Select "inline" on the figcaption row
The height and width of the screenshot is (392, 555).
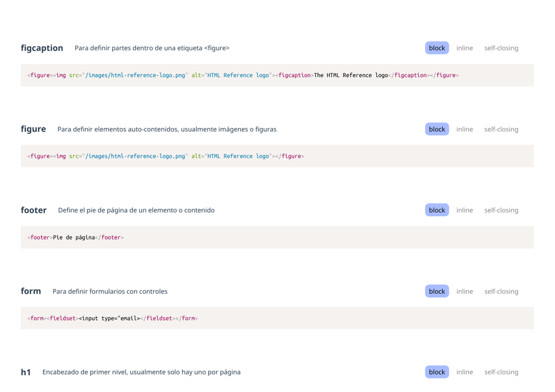(x=464, y=48)
